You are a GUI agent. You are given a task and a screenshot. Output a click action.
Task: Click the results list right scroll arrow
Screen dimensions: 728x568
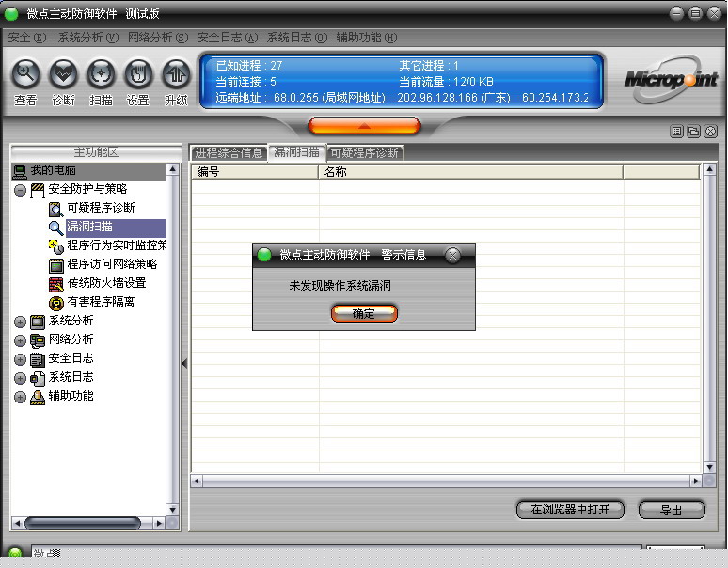click(x=695, y=481)
